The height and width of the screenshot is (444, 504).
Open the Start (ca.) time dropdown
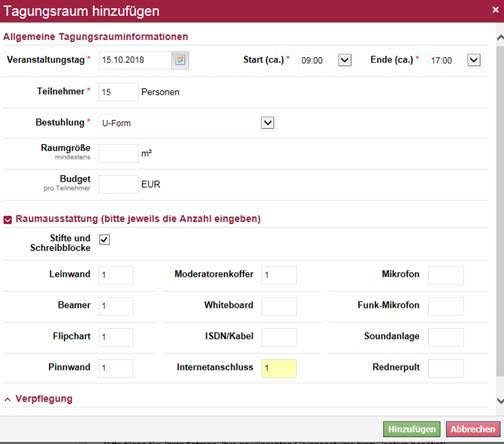click(345, 60)
